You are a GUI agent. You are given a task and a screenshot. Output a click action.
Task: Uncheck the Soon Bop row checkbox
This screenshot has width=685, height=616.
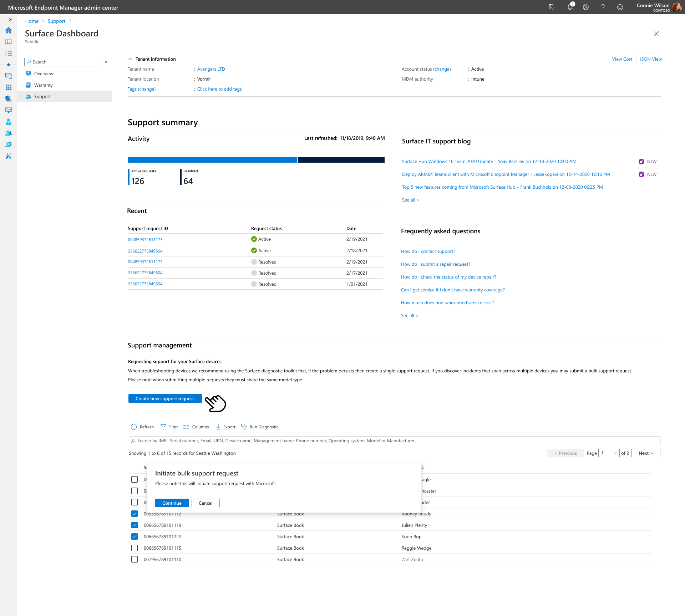[135, 536]
